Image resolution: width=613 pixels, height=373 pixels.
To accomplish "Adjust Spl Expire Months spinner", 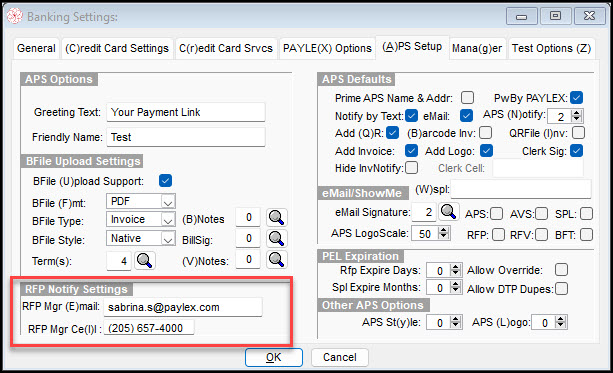I will pyautogui.click(x=455, y=287).
